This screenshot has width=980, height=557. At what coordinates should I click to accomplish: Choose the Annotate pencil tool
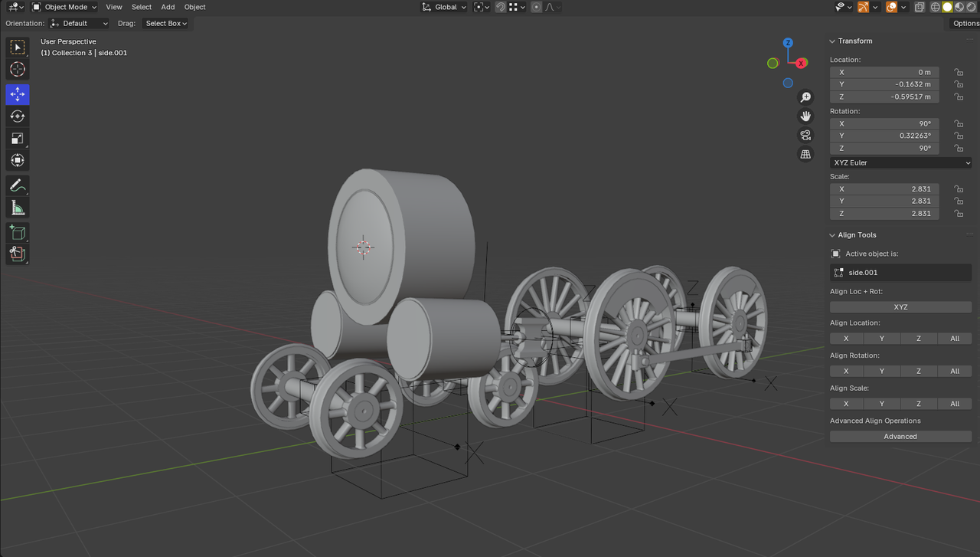pyautogui.click(x=18, y=185)
